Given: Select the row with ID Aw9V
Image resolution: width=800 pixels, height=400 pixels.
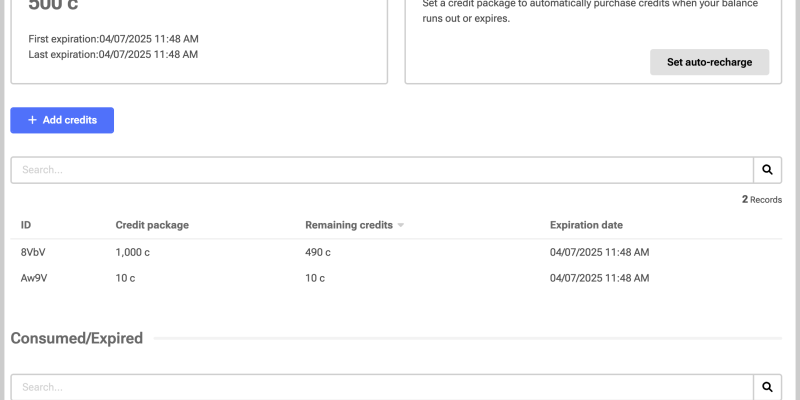Looking at the screenshot, I should pos(396,278).
